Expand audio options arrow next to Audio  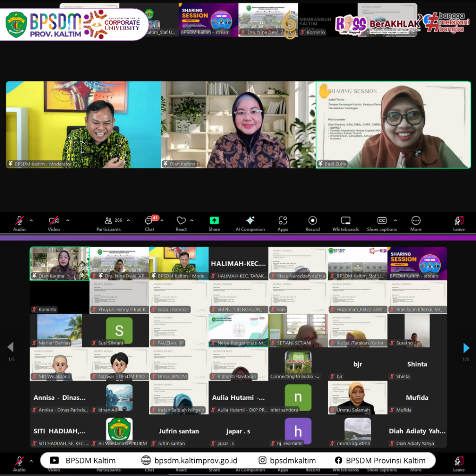[31, 220]
